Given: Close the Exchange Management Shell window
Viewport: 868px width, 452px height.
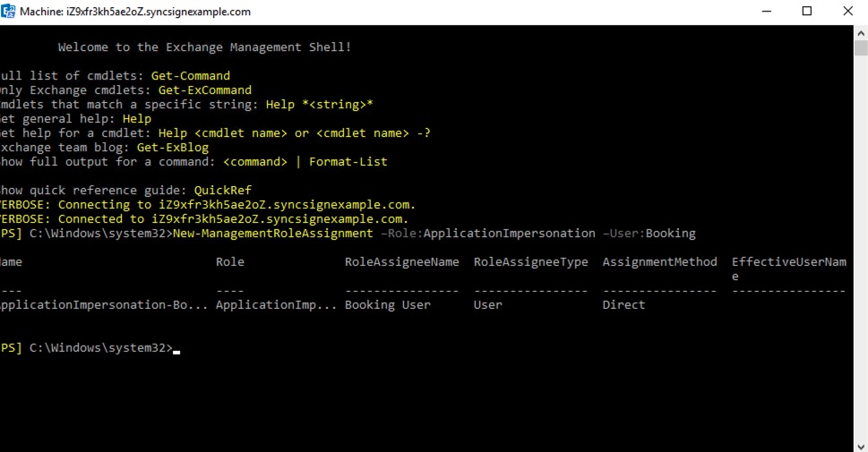Looking at the screenshot, I should (x=847, y=11).
